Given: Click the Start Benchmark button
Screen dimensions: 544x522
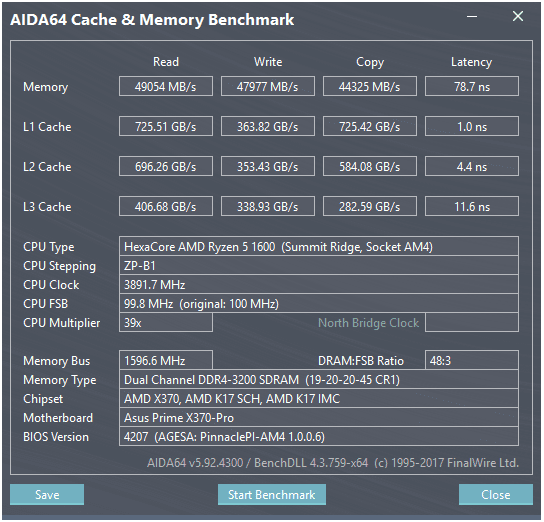Looking at the screenshot, I should coord(272,494).
